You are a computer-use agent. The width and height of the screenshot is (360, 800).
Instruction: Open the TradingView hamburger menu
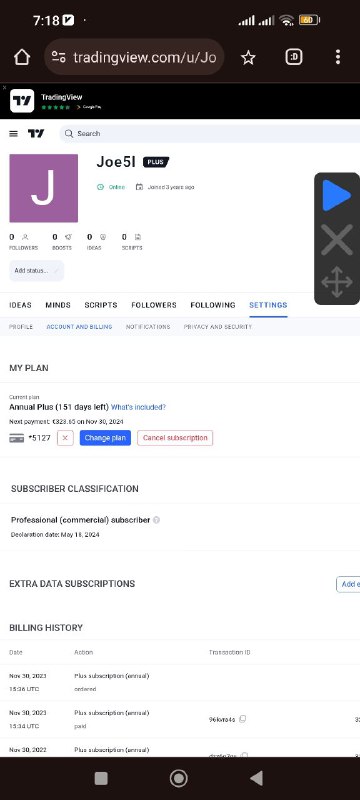click(14, 134)
